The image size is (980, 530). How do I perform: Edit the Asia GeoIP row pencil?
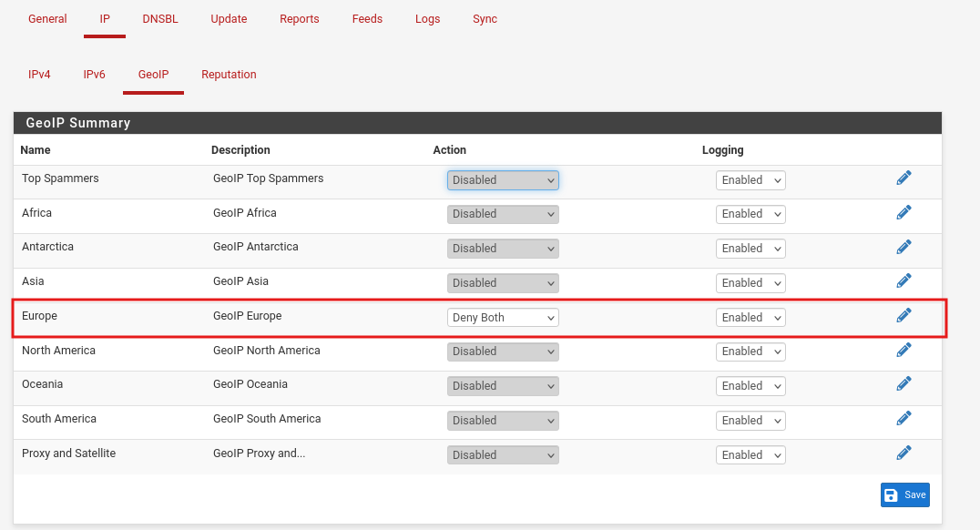[x=903, y=281]
